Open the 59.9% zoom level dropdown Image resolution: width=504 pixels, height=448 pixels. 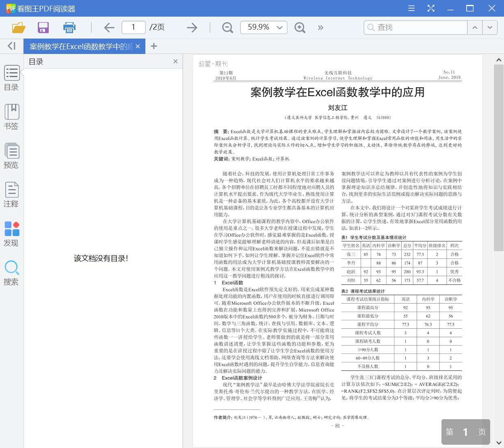pos(264,27)
